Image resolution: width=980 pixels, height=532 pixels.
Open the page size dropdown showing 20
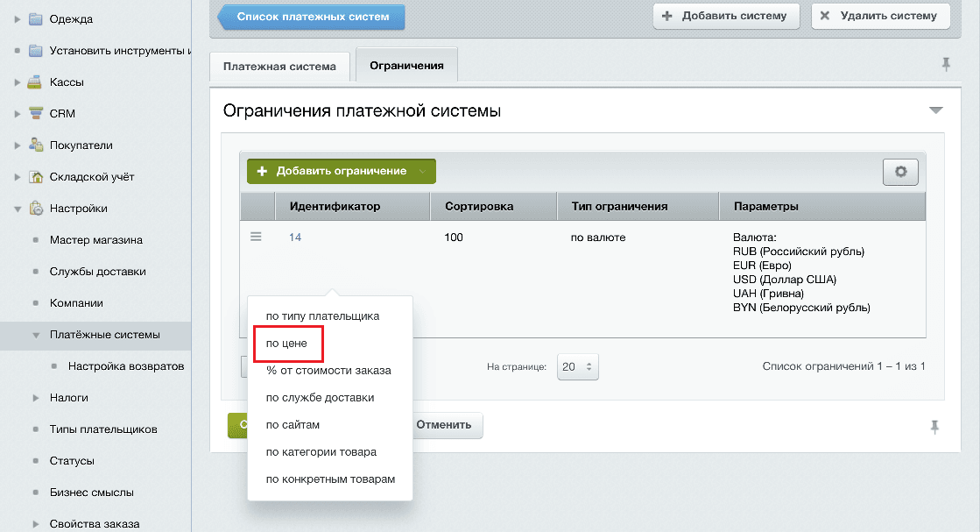[577, 367]
